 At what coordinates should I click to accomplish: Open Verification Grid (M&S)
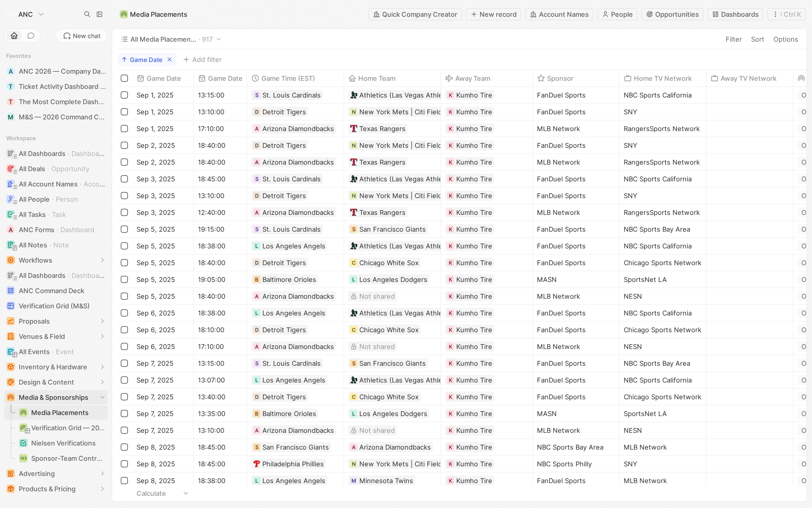tap(56, 306)
